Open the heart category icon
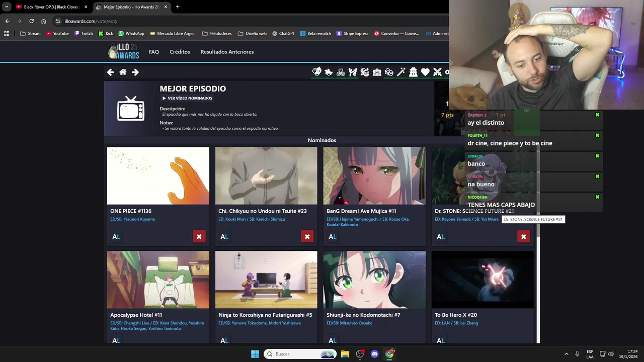 pos(425,72)
